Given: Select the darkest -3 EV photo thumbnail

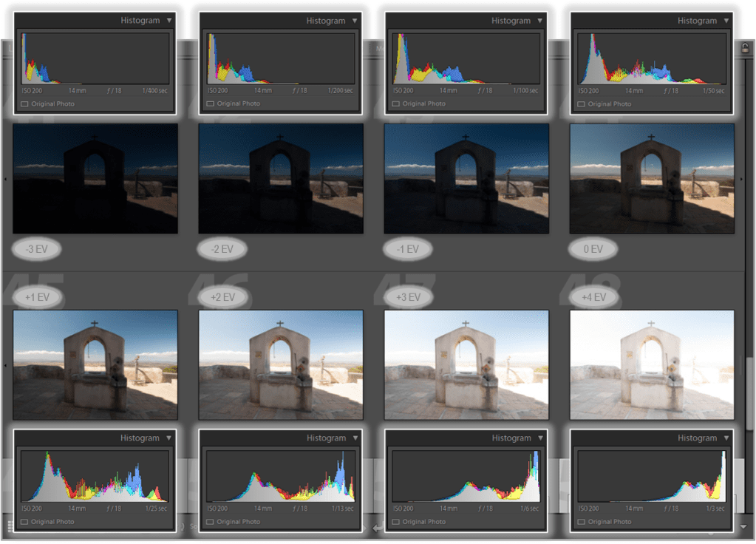Looking at the screenshot, I should (95, 178).
